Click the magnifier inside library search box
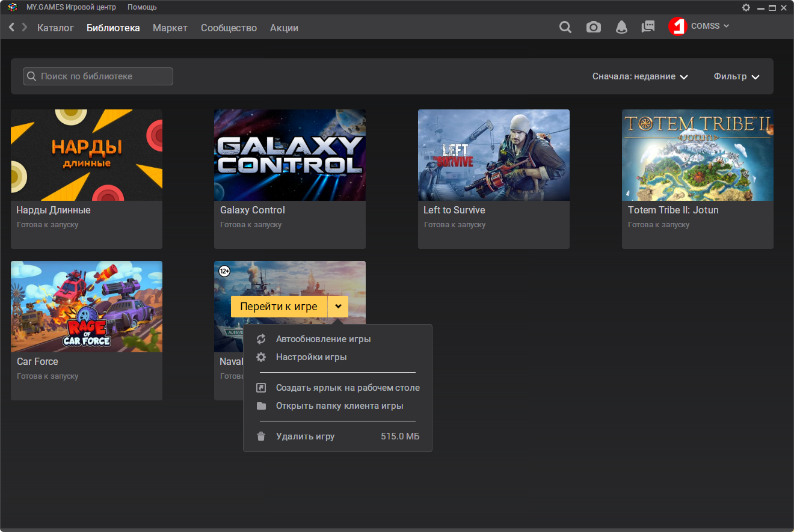The height and width of the screenshot is (532, 794). click(31, 76)
